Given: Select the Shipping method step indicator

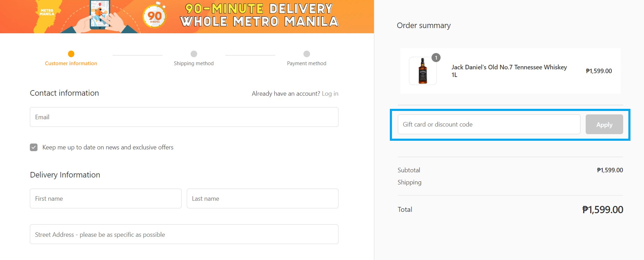Looking at the screenshot, I should [193, 54].
